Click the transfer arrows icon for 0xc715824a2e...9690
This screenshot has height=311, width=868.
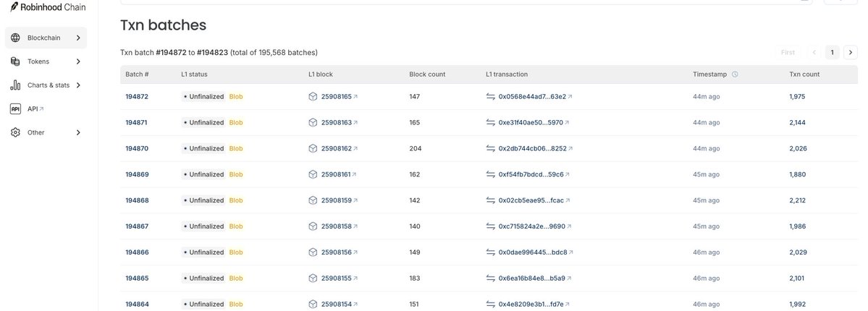coord(490,226)
